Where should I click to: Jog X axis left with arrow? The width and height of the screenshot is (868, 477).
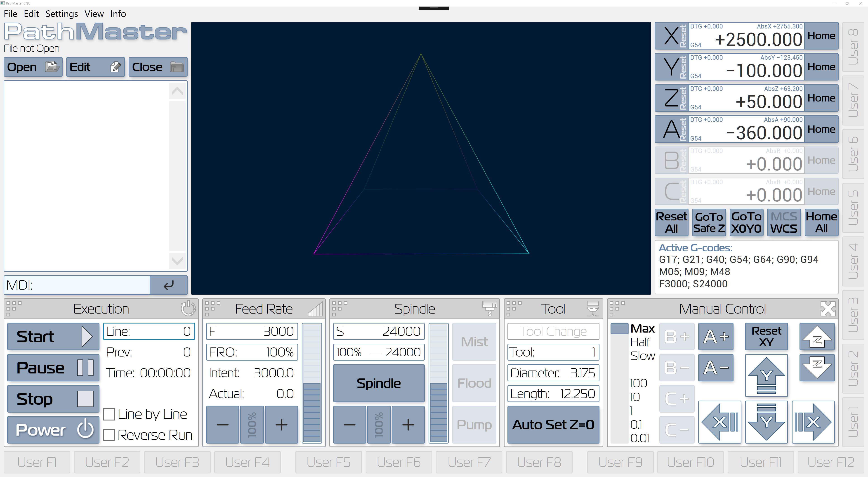[x=719, y=422]
